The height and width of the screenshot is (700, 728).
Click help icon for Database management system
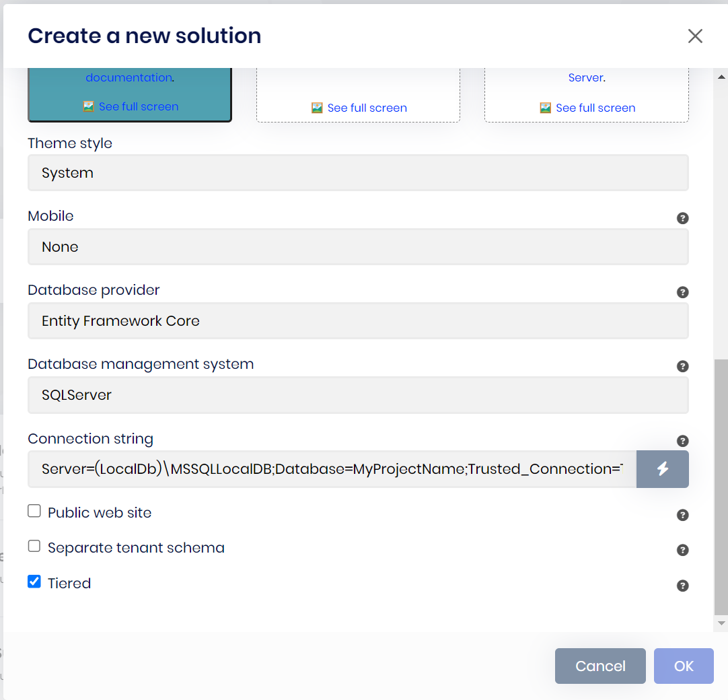[x=682, y=366]
